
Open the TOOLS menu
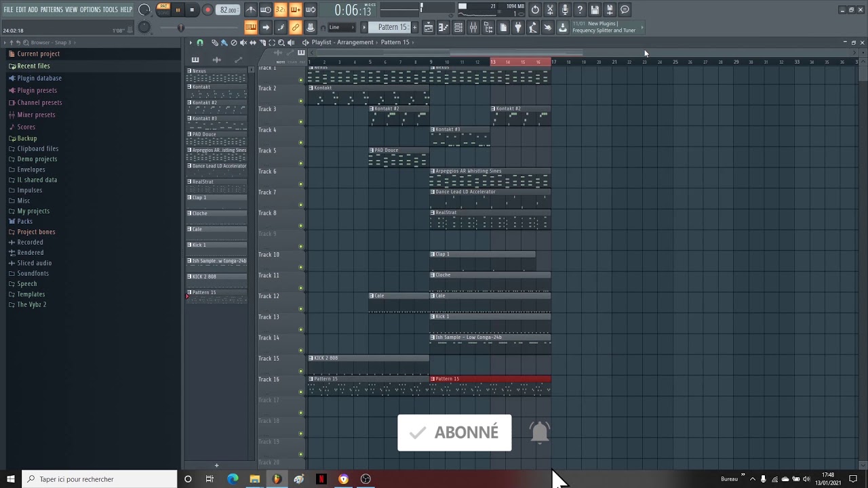coord(110,9)
